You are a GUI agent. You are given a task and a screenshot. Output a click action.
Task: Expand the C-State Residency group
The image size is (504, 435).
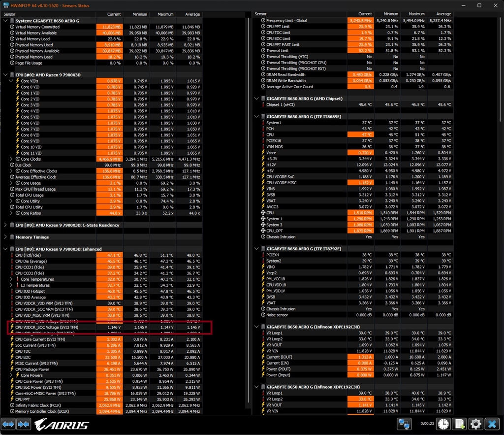(x=5, y=225)
